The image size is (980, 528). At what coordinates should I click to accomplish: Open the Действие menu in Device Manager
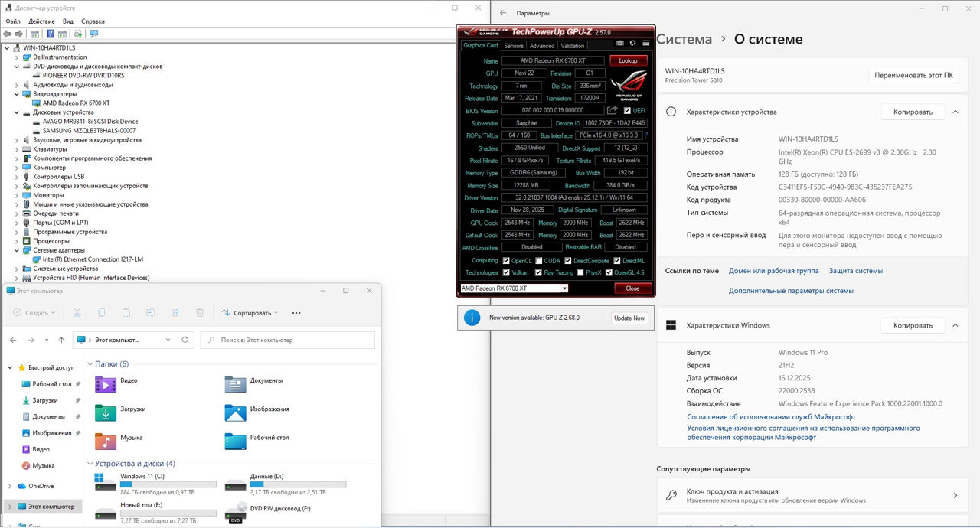click(41, 21)
